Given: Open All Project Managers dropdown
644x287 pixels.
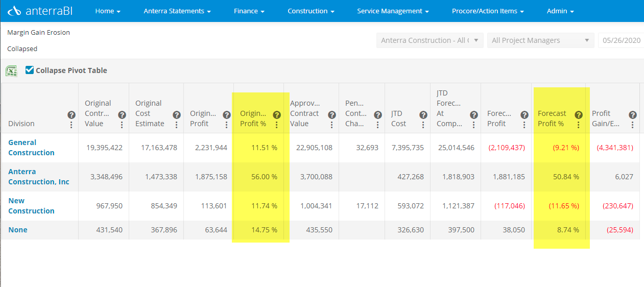Looking at the screenshot, I should [x=541, y=40].
